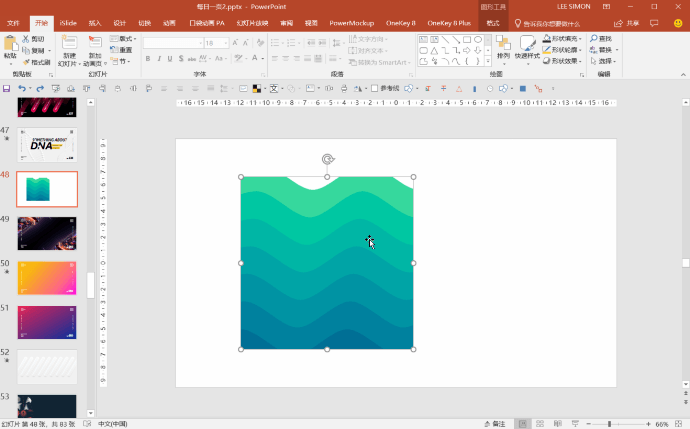Toggle the 参考线 guides checkbox
Image resolution: width=690 pixels, height=429 pixels.
(375, 88)
